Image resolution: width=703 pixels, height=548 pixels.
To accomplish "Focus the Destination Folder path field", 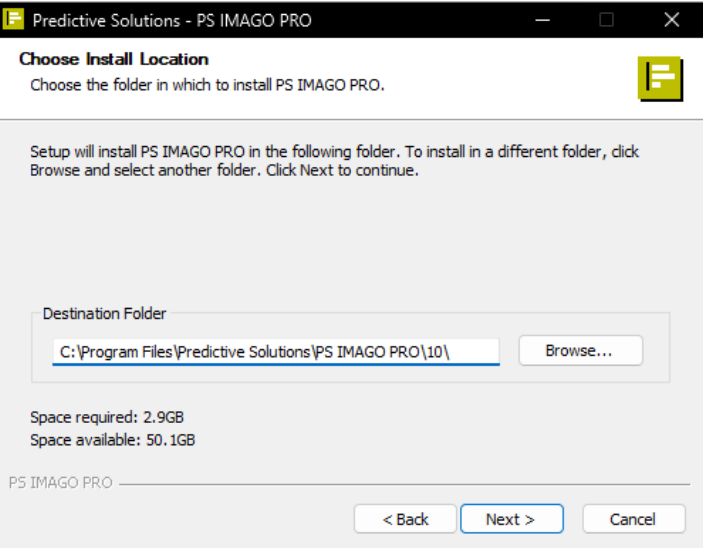I will (276, 352).
